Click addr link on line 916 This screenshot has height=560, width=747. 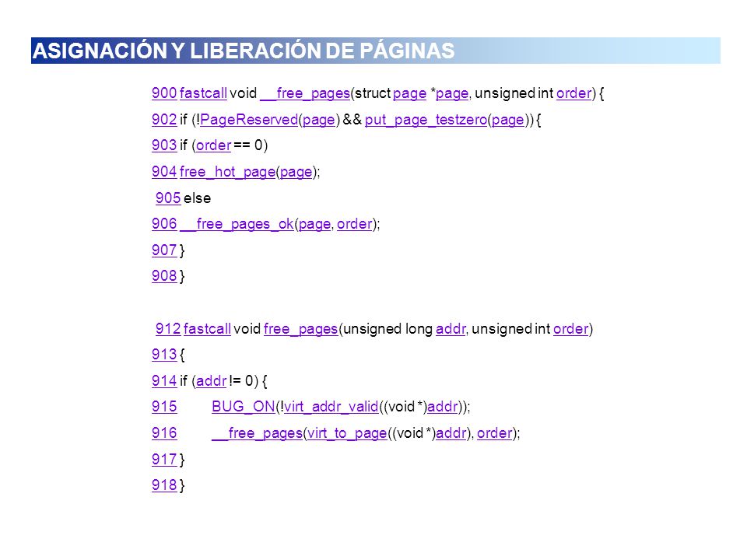coord(451,433)
